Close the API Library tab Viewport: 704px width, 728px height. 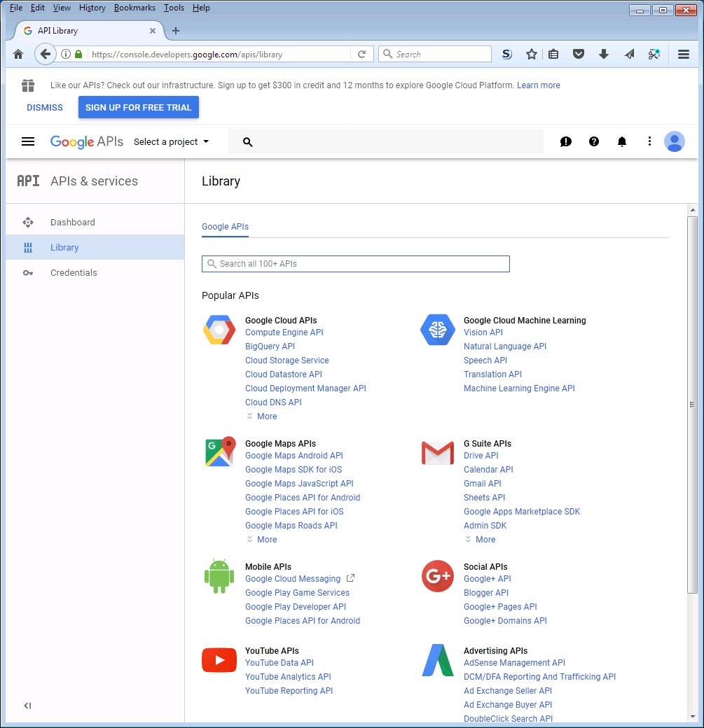tap(153, 31)
